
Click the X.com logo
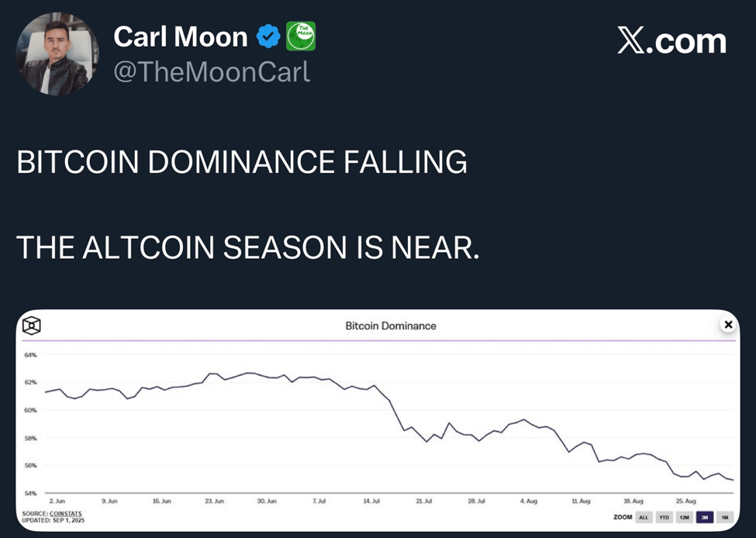pyautogui.click(x=671, y=41)
